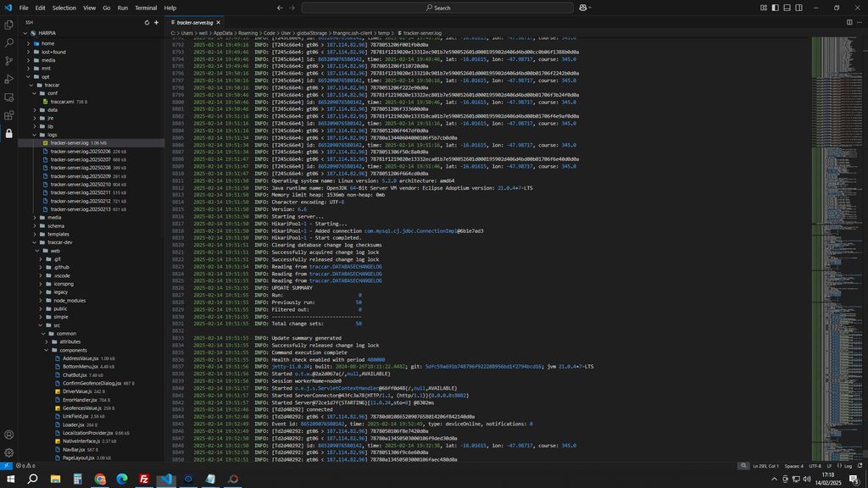Collapse the traccar-dev folder
Screen dimensions: 868x488
(x=59, y=241)
